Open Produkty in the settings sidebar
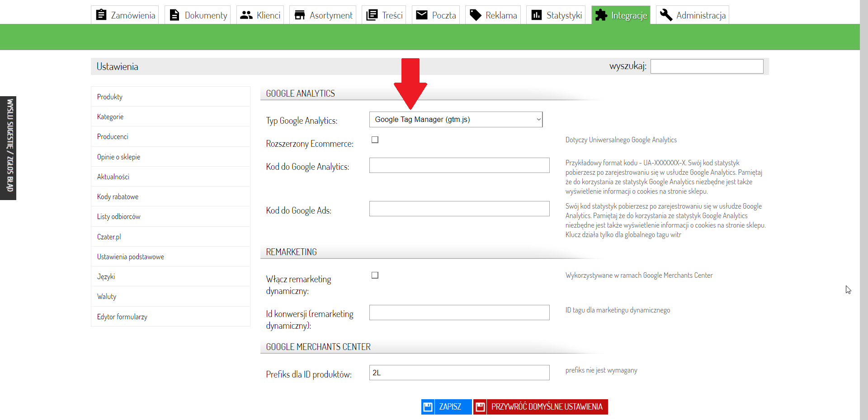Viewport: 868px width, 420px height. [x=170, y=97]
